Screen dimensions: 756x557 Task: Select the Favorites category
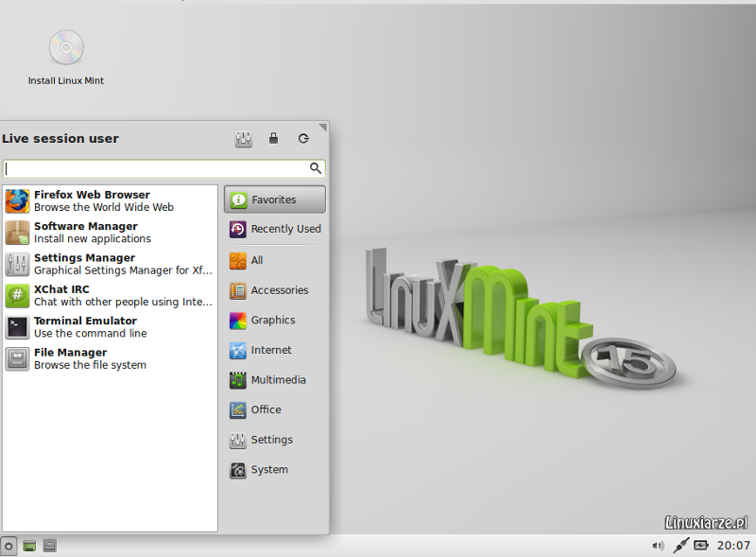click(x=275, y=200)
